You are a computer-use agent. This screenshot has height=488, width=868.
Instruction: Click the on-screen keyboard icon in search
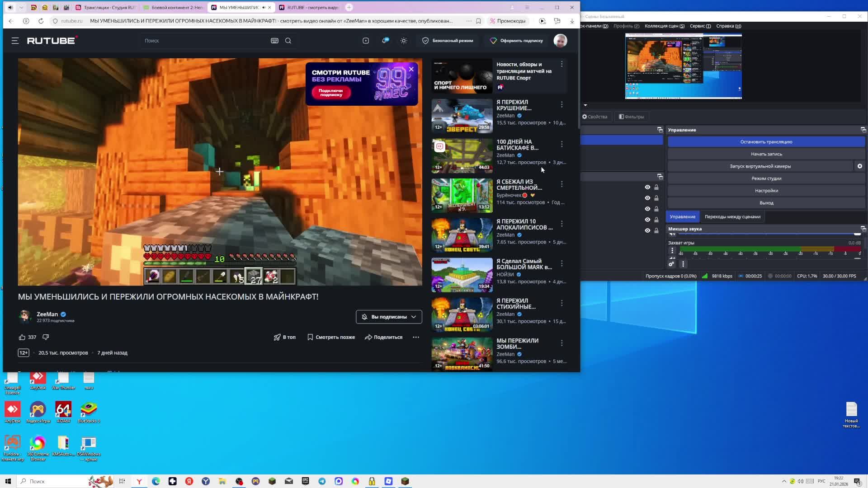(274, 41)
